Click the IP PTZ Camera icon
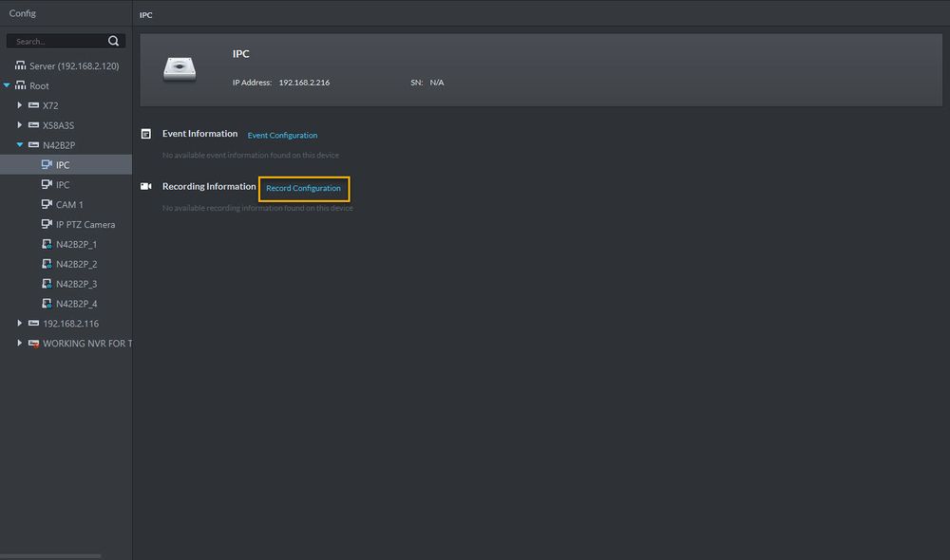 47,224
